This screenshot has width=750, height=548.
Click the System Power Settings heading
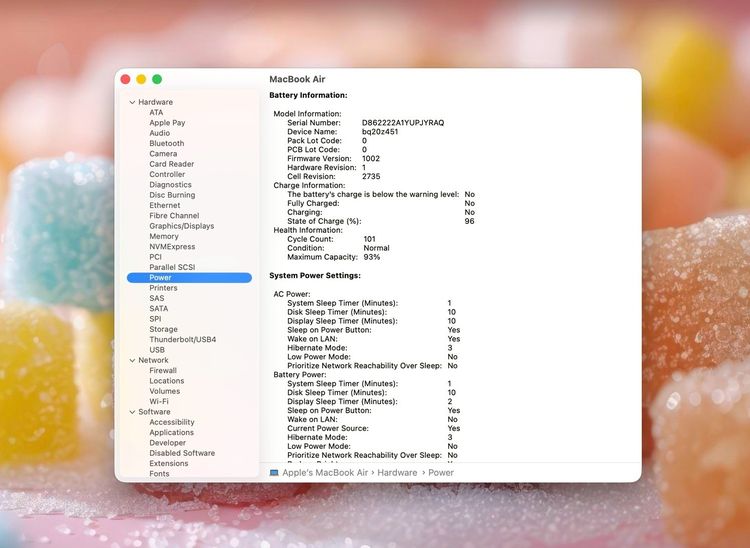coord(315,275)
